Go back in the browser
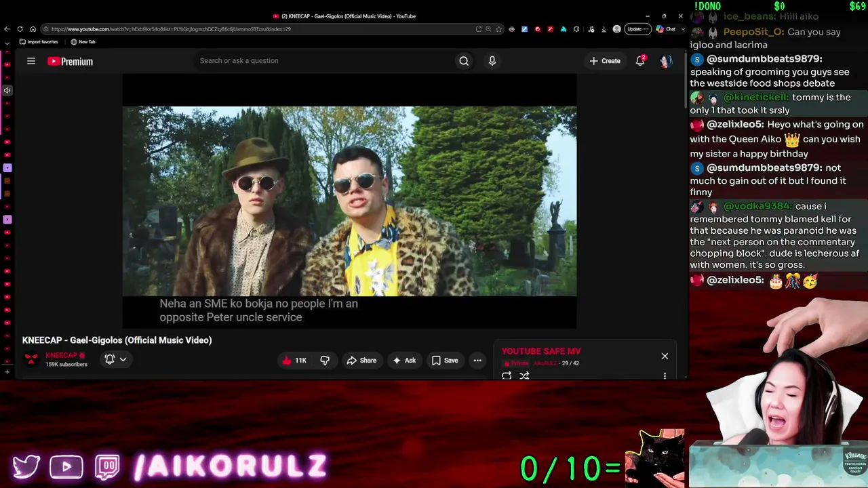The height and width of the screenshot is (488, 868). click(7, 29)
